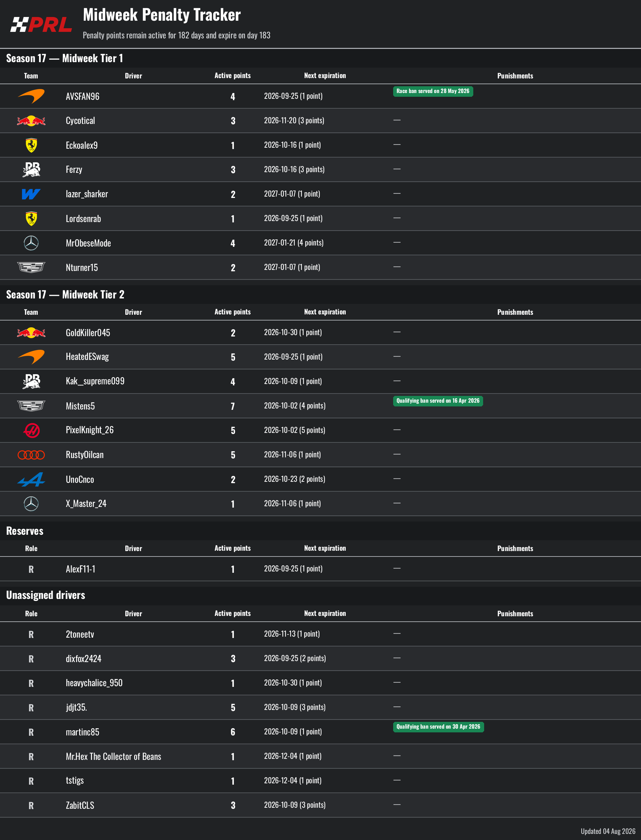Click the Next expiration header in Reserves table
641x840 pixels.
pyautogui.click(x=325, y=548)
